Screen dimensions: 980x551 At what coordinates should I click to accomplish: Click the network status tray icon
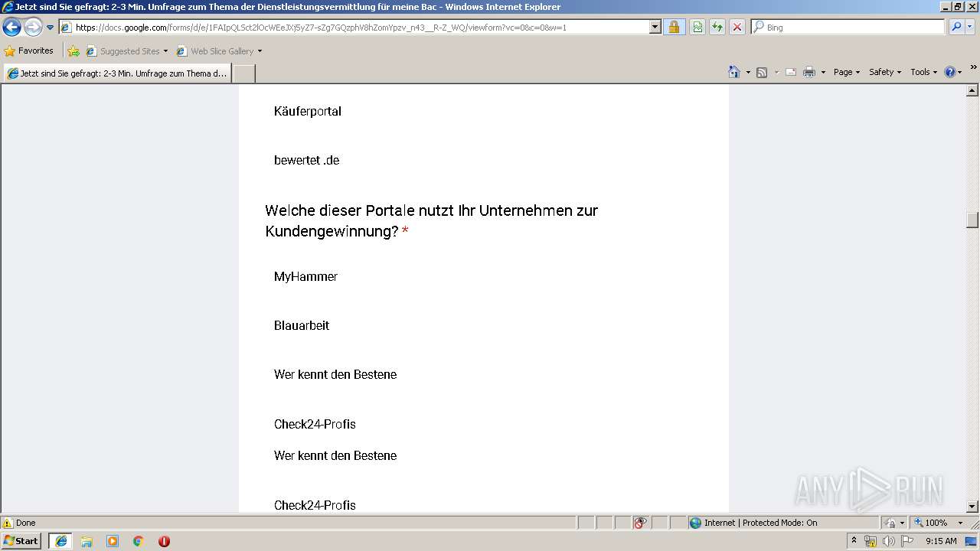click(x=871, y=541)
